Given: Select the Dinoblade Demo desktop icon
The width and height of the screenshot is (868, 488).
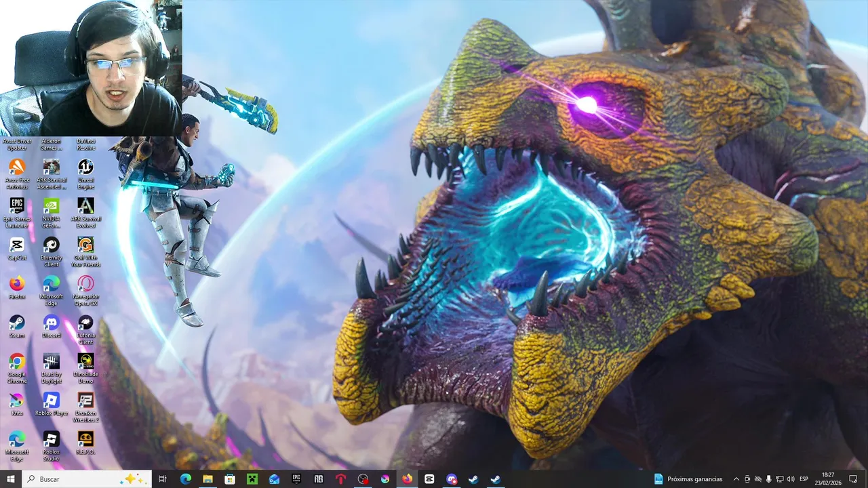Looking at the screenshot, I should click(x=85, y=368).
